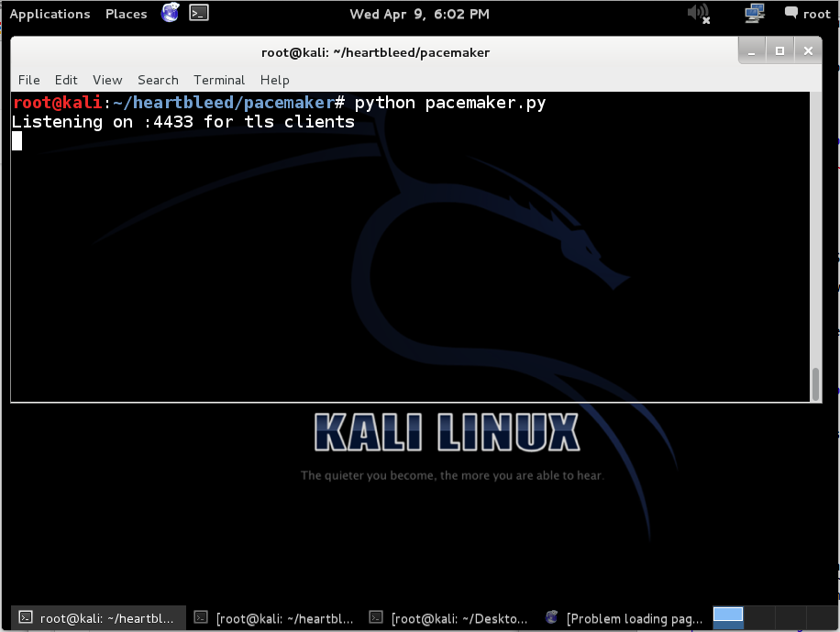Open the terminal Search menu
840x632 pixels.
pos(158,80)
